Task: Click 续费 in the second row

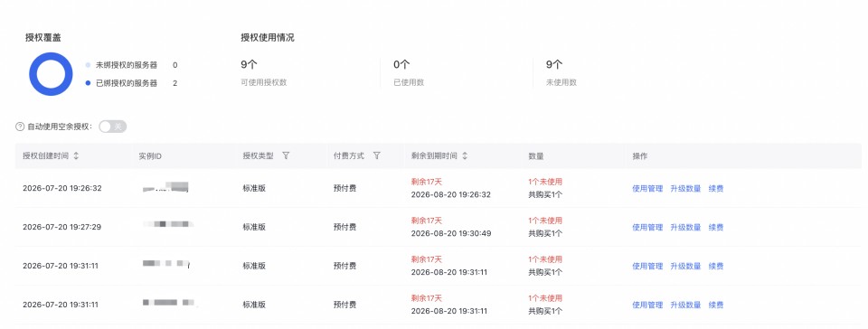Action: [716, 227]
